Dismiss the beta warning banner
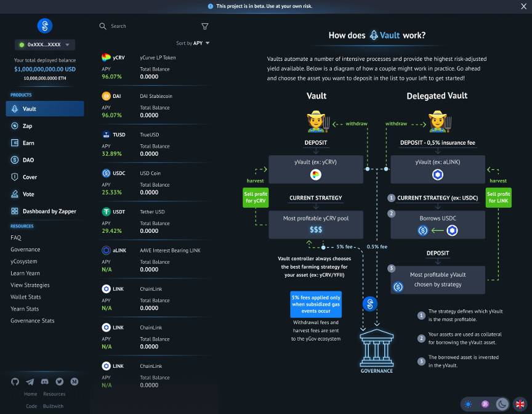The height and width of the screenshot is (414, 532). tap(524, 6)
